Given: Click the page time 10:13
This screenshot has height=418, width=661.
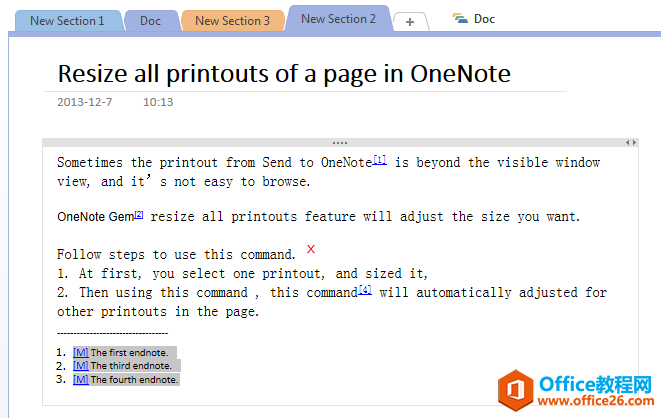Looking at the screenshot, I should coord(158,102).
